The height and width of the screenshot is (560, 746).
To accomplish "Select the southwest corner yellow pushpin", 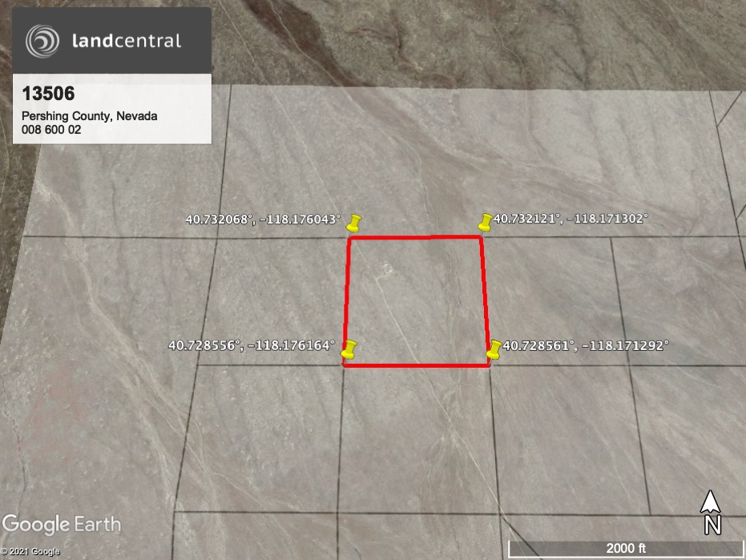I will pyautogui.click(x=349, y=349).
